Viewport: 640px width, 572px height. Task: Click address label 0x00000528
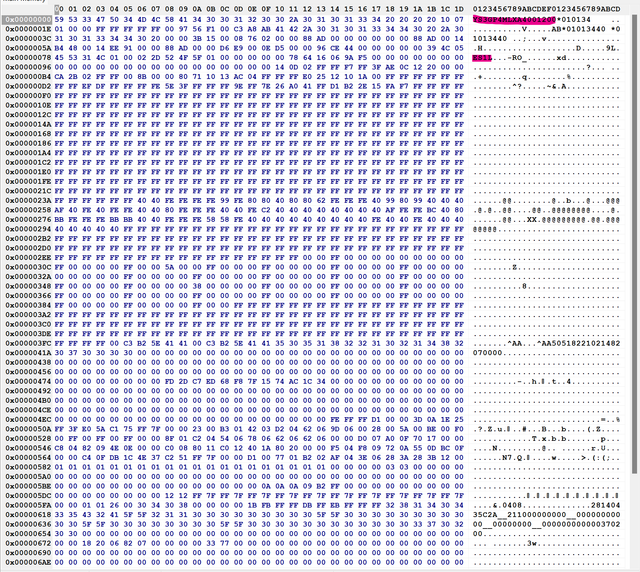point(28,438)
